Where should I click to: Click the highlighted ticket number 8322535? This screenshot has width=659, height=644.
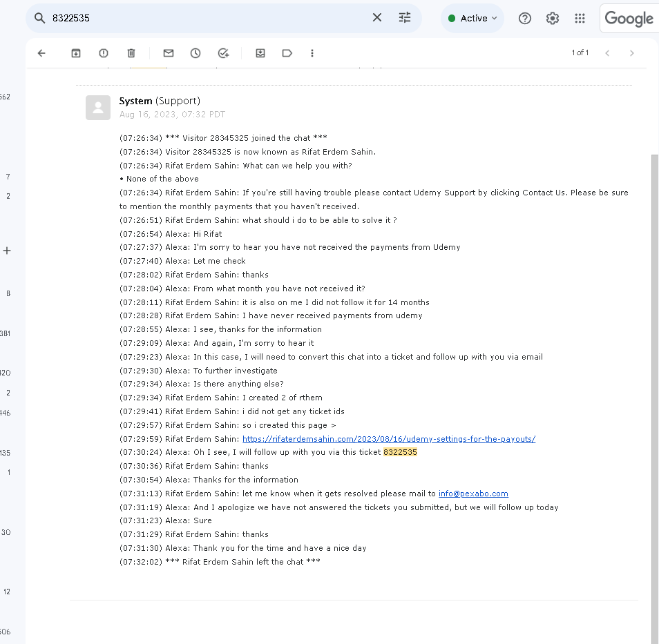click(x=400, y=452)
